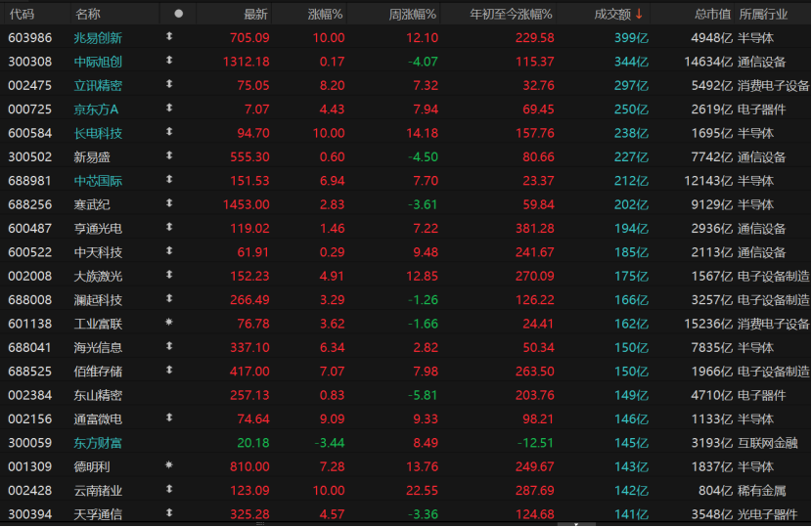
Task: Click turnover value 399亿
Action: coord(631,38)
